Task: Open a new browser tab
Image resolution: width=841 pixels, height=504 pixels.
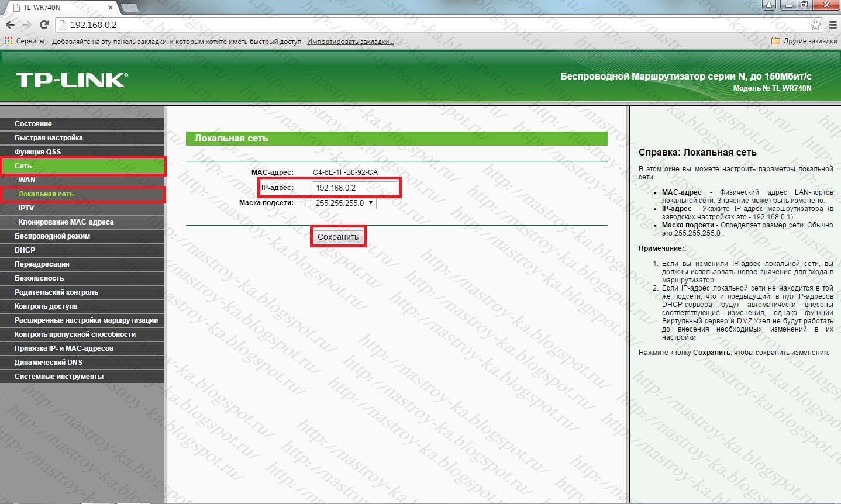Action: [129, 8]
